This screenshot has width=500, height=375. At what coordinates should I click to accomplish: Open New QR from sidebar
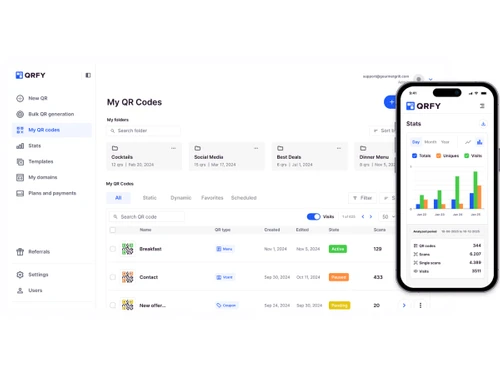tap(52, 98)
